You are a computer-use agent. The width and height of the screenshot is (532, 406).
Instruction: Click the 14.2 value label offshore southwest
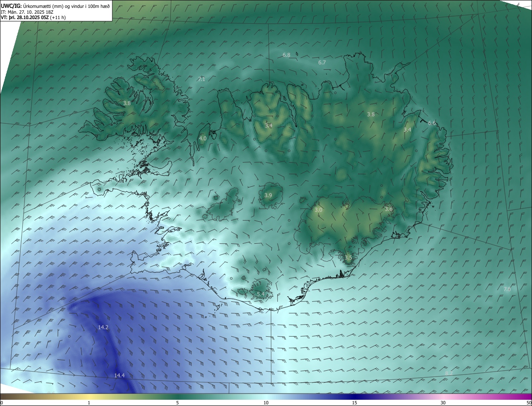(103, 328)
